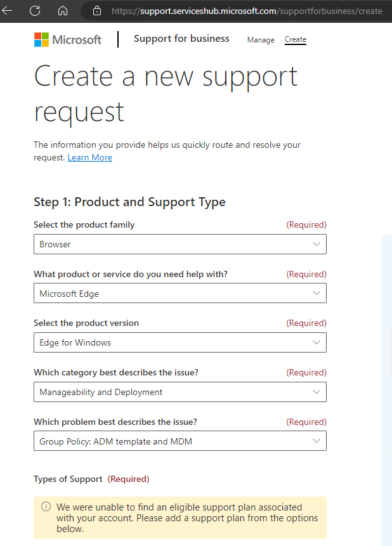Go back using the browser back arrow
392x546 pixels.
point(8,11)
